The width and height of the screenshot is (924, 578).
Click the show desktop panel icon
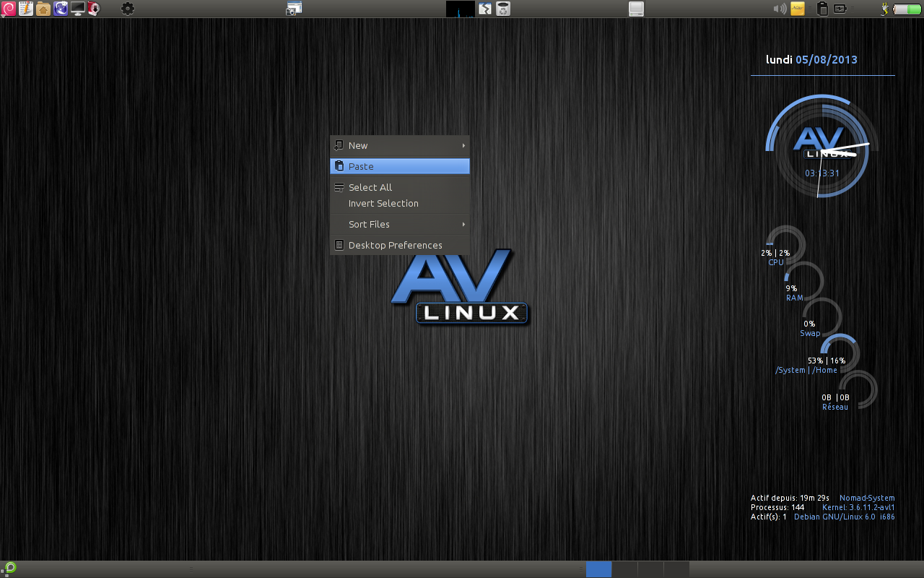tap(485, 9)
